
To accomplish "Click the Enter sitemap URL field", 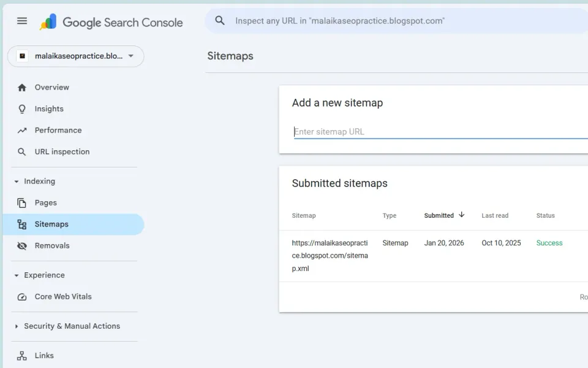I will point(440,132).
